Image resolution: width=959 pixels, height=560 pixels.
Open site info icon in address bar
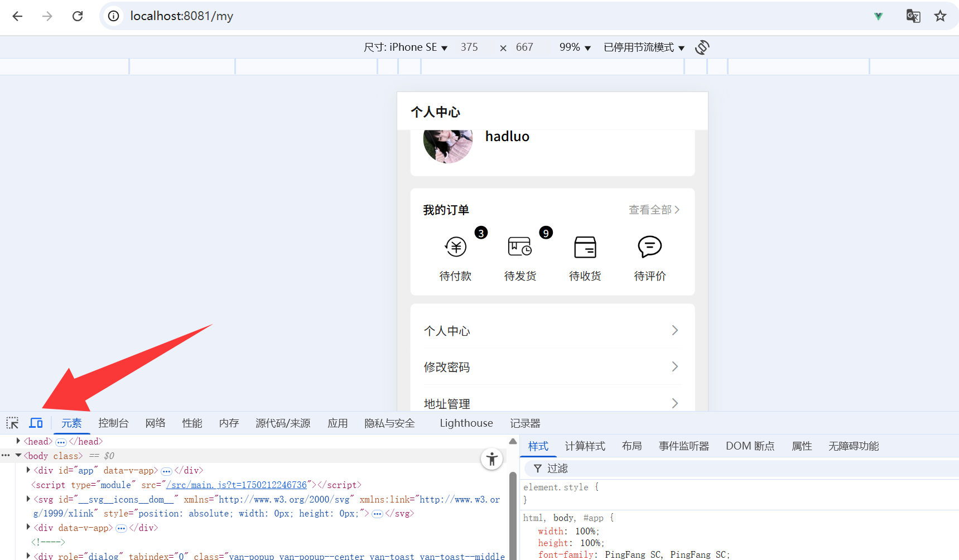[113, 16]
